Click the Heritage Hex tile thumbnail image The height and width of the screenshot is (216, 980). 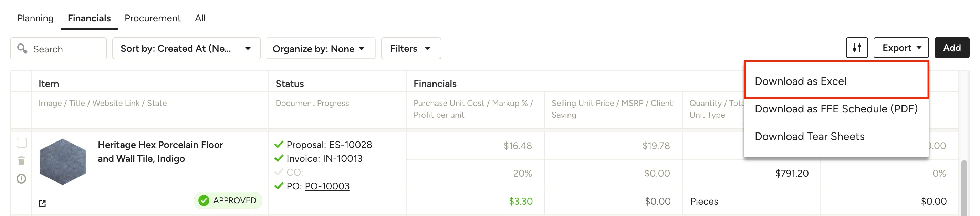(63, 161)
